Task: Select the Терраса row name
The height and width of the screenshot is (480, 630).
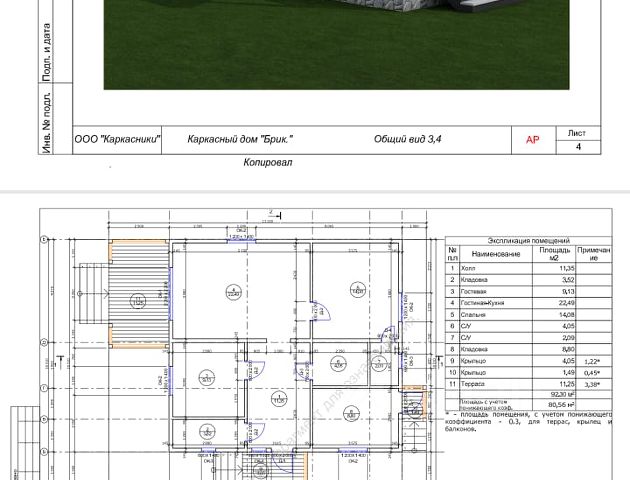Action: (472, 384)
